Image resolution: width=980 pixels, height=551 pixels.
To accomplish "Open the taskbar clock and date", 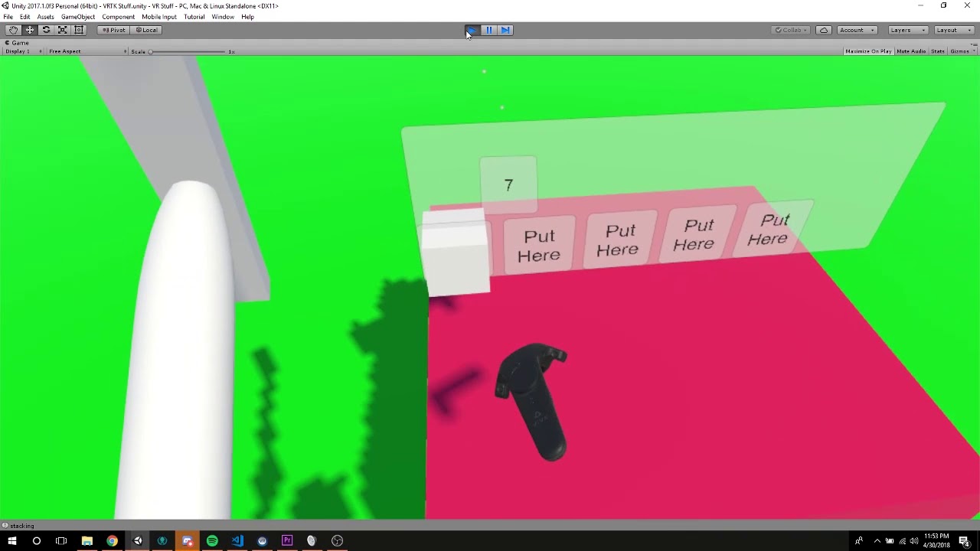I will pos(936,541).
